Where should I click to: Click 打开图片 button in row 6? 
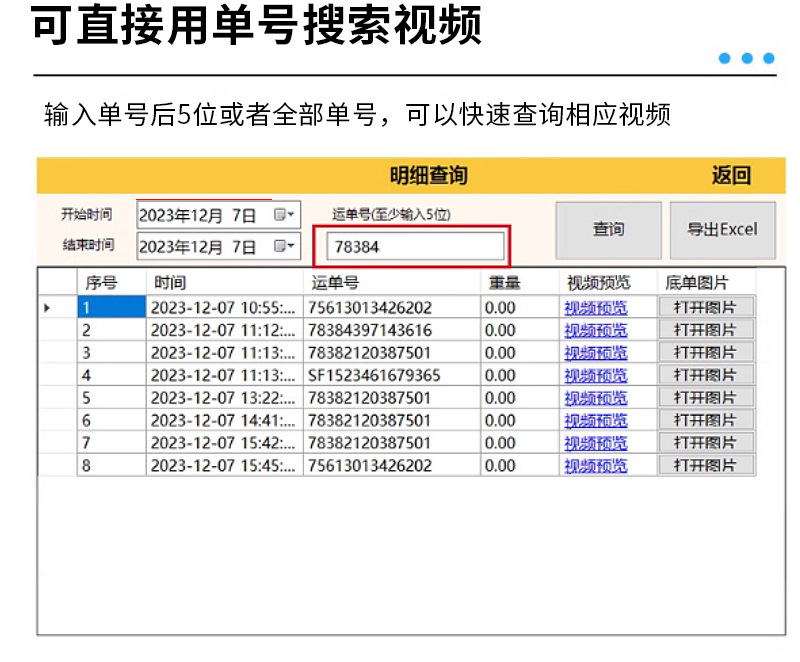706,420
